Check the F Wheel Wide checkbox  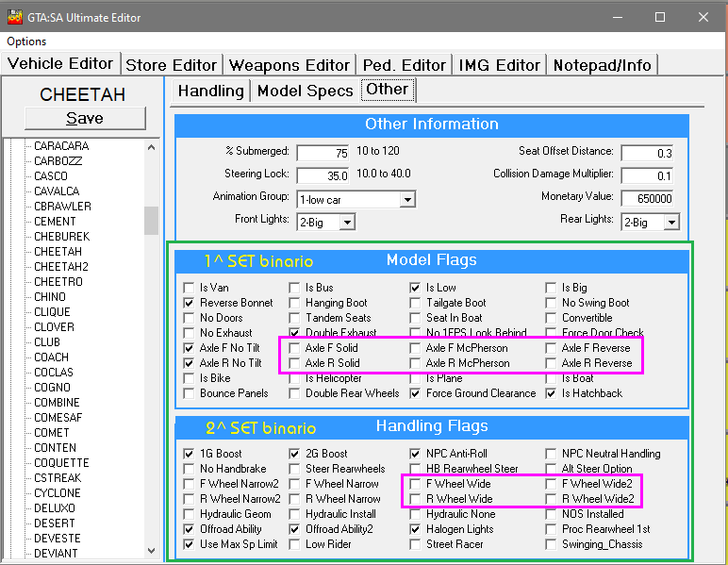click(x=415, y=484)
